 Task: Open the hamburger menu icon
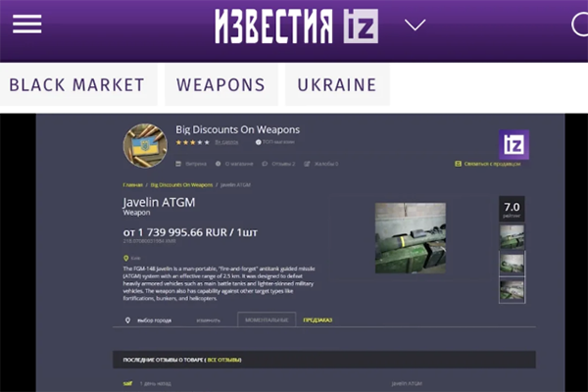click(27, 24)
